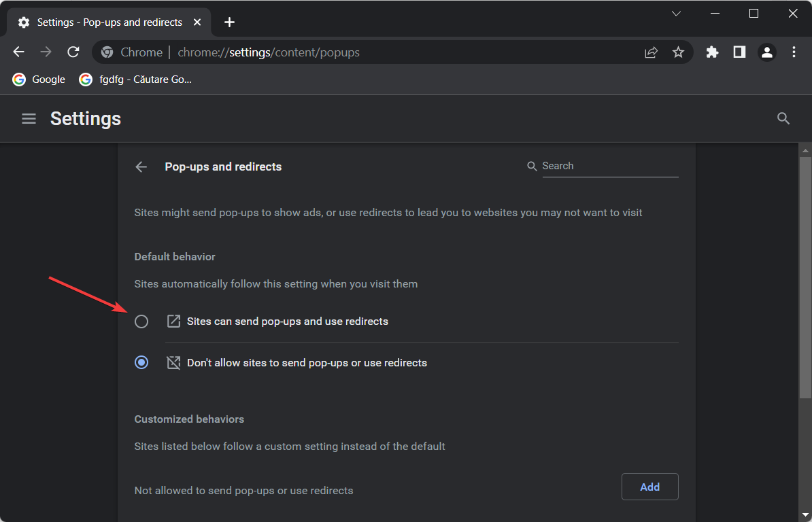Reload the page
812x522 pixels.
73,52
